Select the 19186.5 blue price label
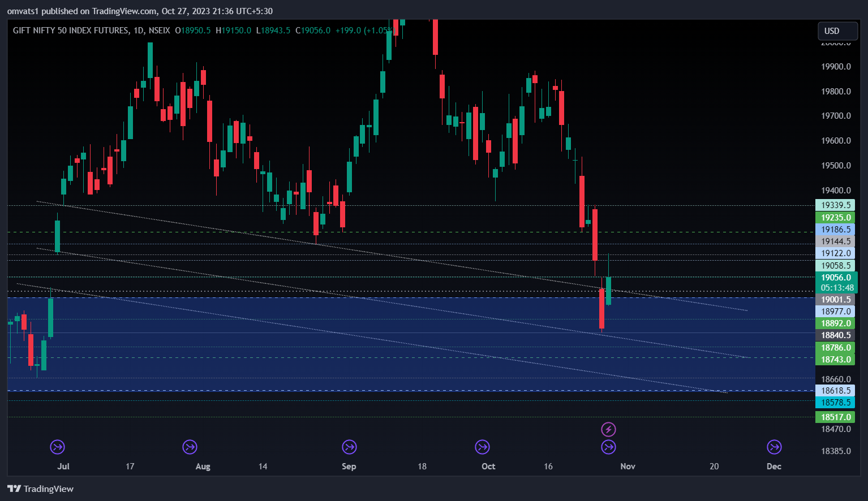This screenshot has width=868, height=501. [835, 230]
